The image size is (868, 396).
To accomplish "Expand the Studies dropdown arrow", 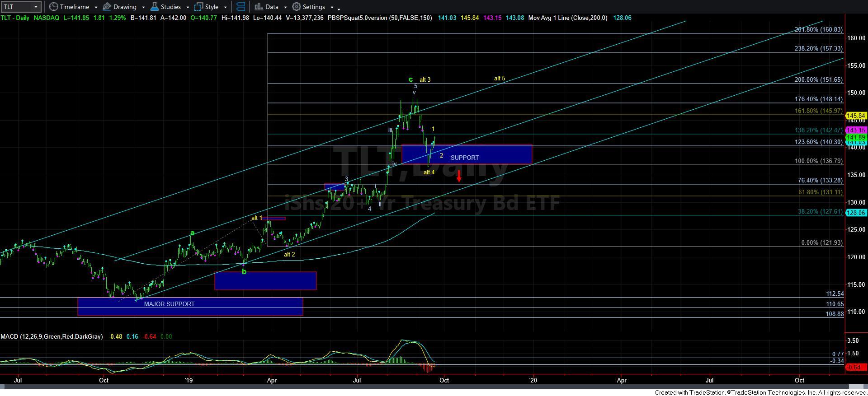I will [x=188, y=7].
